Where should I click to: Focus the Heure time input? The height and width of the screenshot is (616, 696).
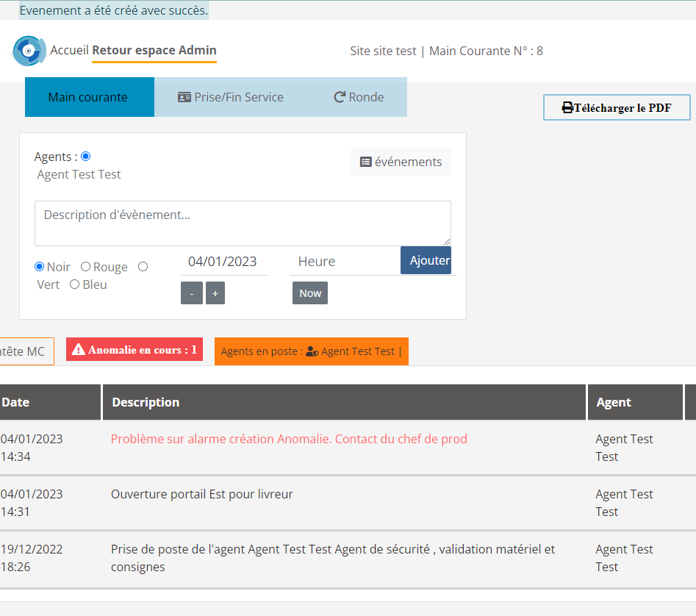tap(344, 262)
